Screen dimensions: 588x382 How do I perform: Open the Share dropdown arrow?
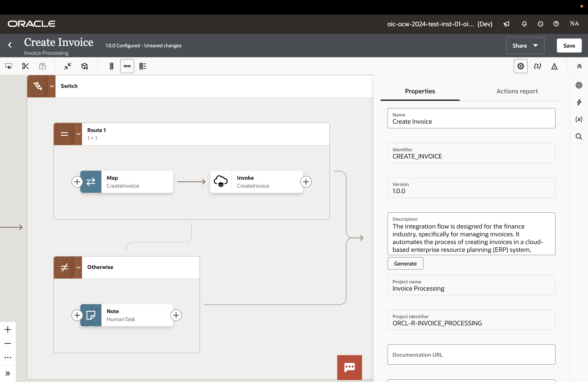535,46
